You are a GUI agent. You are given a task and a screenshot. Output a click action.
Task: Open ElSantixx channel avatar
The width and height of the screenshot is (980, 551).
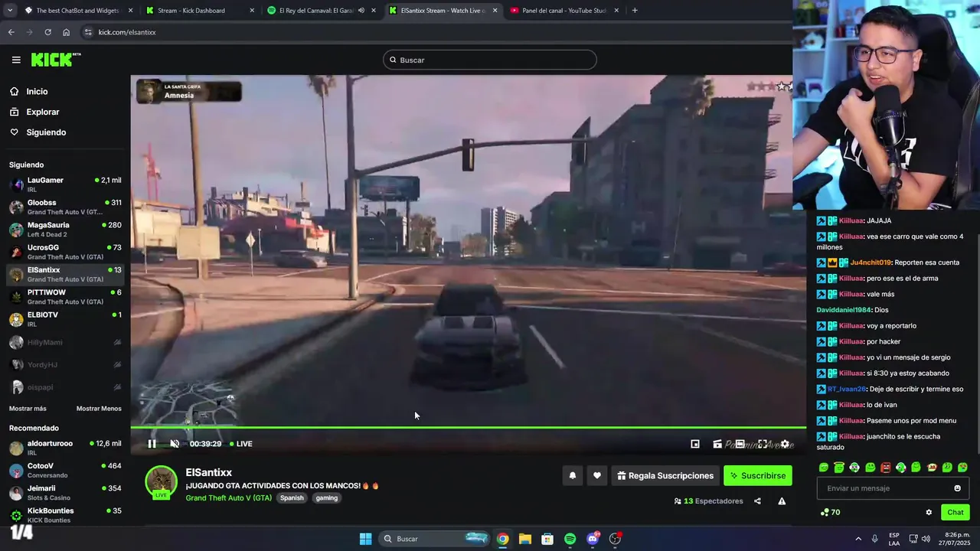click(162, 482)
